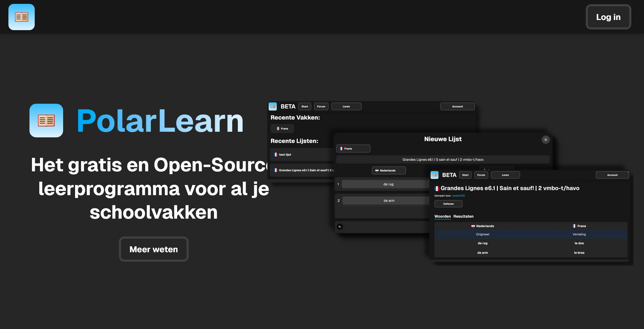This screenshot has width=644, height=329.
Task: Click the round N icon in dialog
Action: coord(340,227)
